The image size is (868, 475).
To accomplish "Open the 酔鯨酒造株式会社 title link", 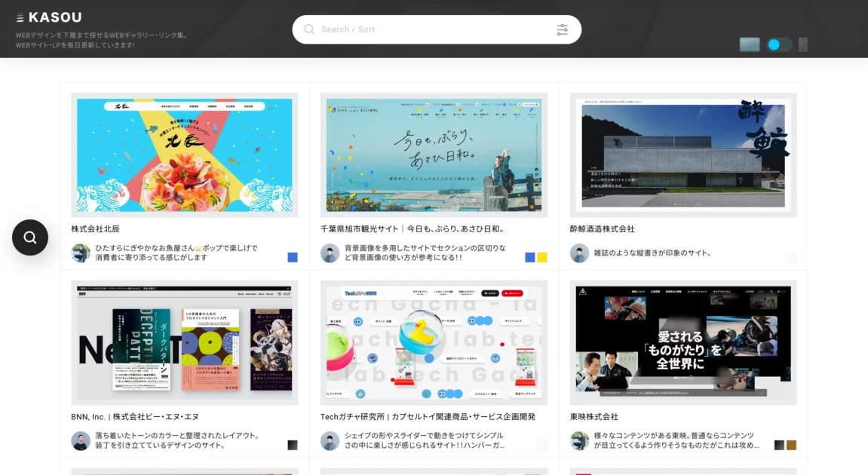I will (603, 228).
